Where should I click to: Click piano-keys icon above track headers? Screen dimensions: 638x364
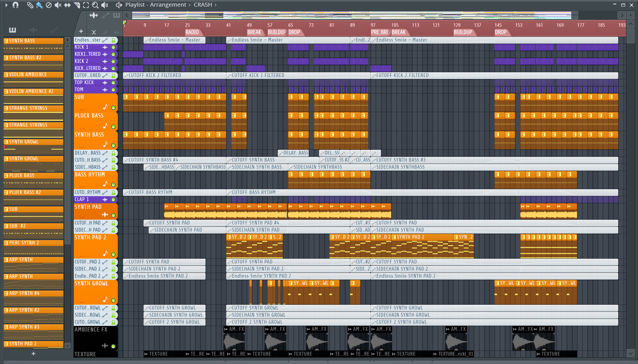117,15
